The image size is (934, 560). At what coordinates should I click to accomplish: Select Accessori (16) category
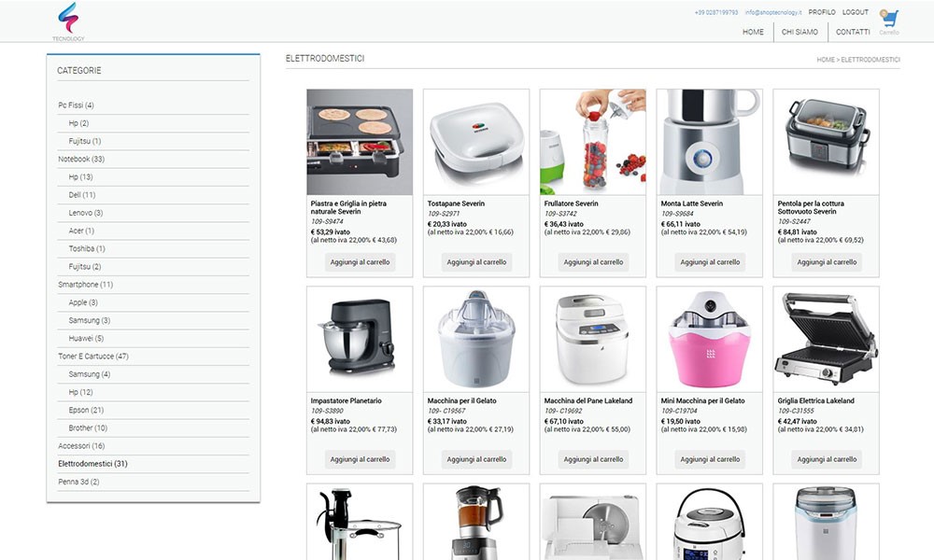point(81,445)
